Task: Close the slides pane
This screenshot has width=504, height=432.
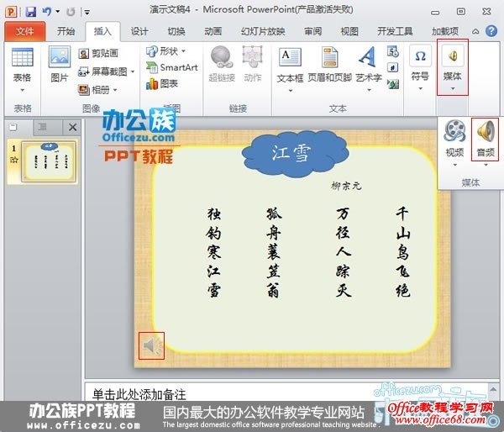Action: [x=72, y=128]
